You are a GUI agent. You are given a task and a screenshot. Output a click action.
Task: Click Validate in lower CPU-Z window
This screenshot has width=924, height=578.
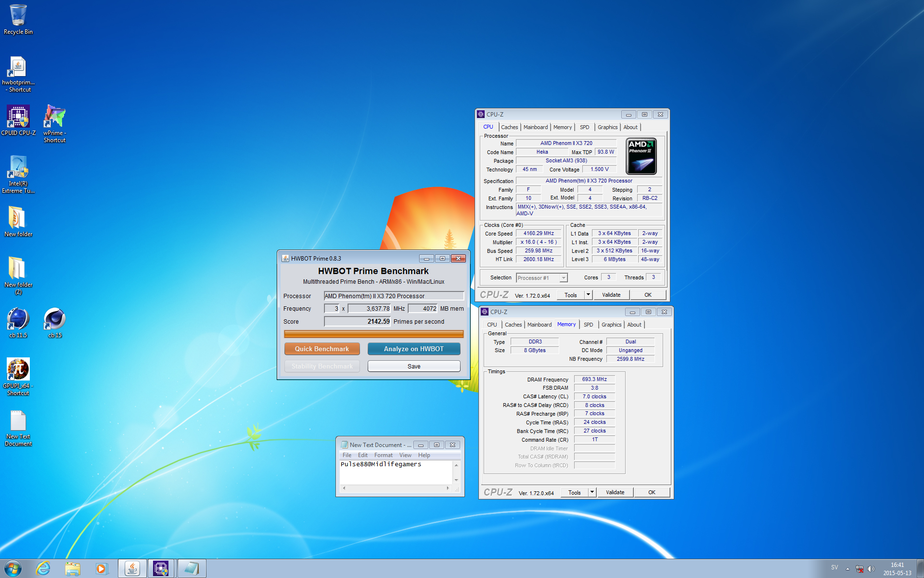(615, 492)
